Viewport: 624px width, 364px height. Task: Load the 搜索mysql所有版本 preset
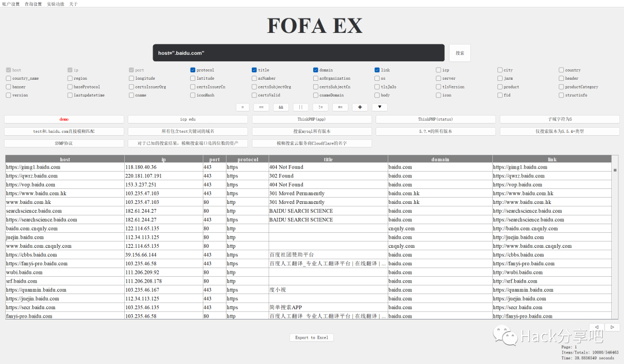311,131
